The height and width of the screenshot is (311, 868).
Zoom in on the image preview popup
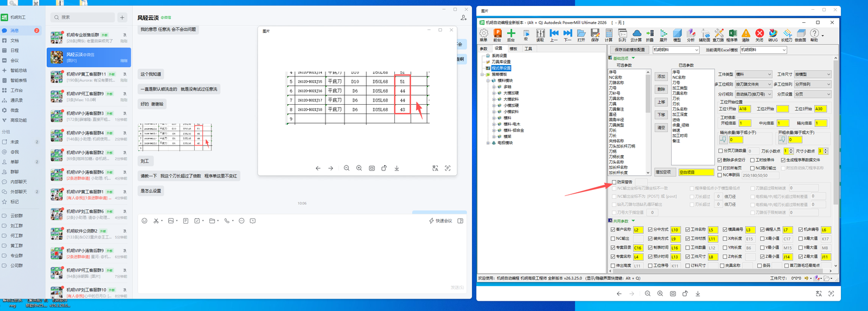359,168
